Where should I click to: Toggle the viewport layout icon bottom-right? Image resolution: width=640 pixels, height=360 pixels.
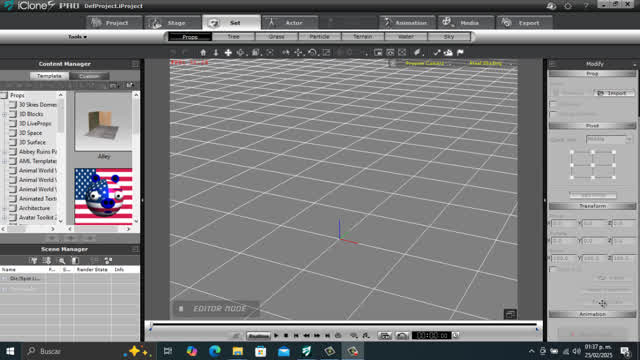pyautogui.click(x=510, y=314)
